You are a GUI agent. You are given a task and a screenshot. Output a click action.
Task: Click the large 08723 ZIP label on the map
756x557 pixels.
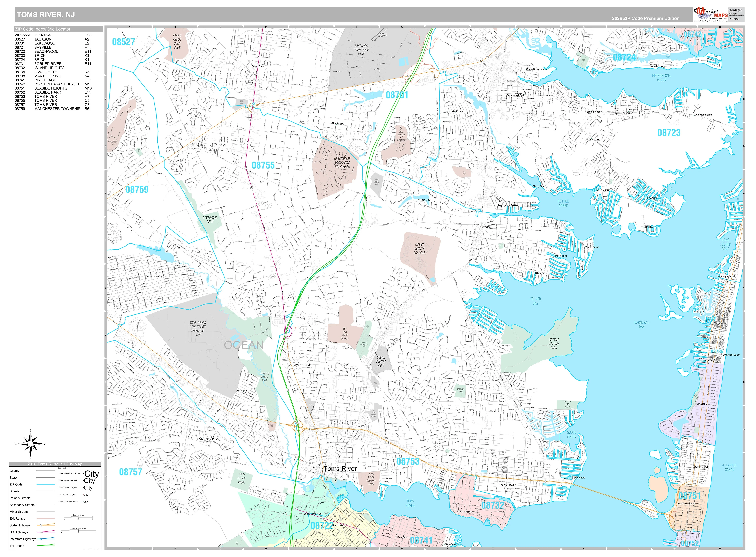[x=669, y=133]
